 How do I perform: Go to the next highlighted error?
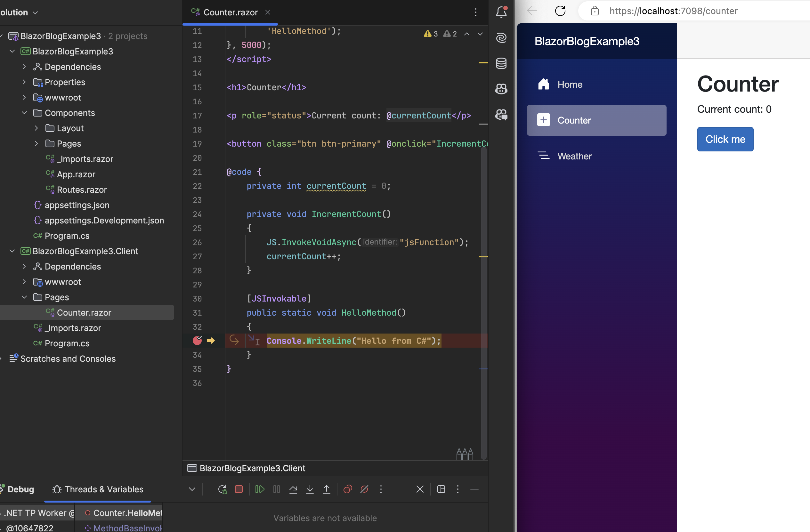480,34
